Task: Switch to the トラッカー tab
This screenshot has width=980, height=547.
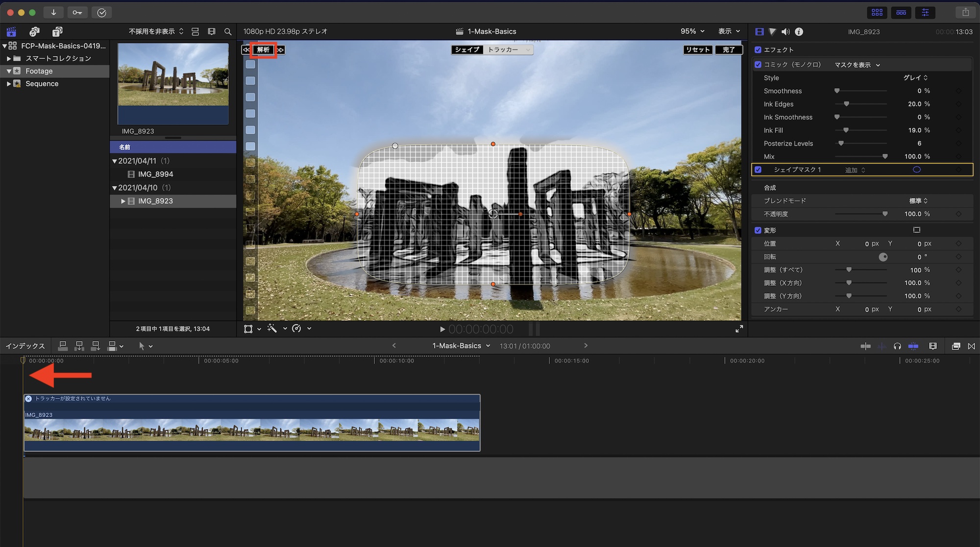Action: point(504,50)
